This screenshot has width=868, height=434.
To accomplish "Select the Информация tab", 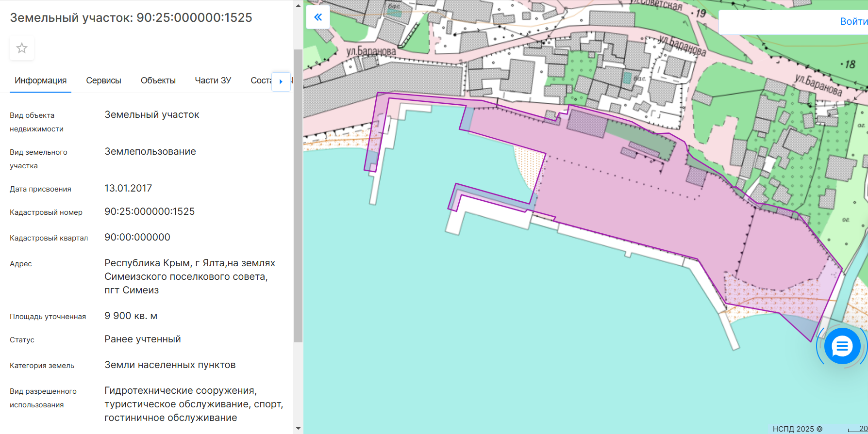I will [x=41, y=80].
